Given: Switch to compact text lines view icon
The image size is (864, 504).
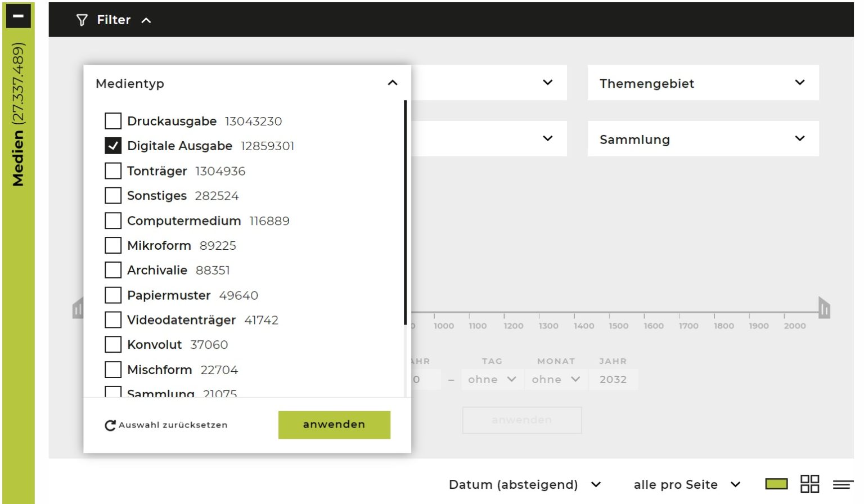Looking at the screenshot, I should point(843,484).
